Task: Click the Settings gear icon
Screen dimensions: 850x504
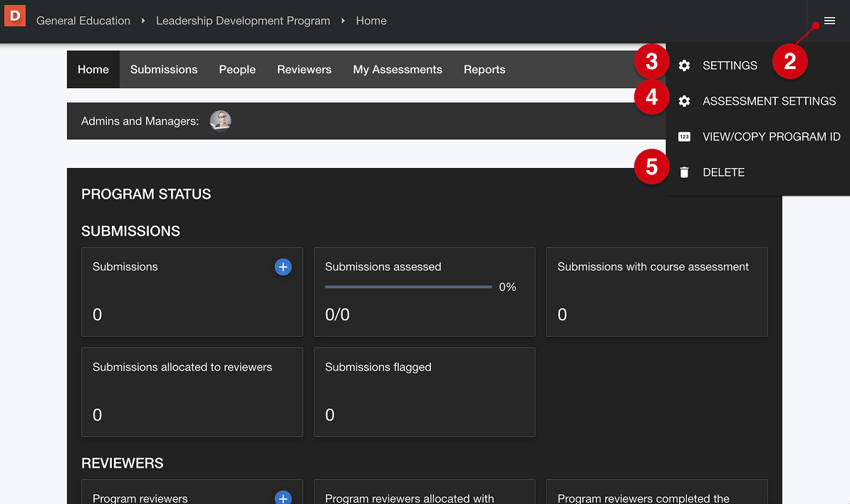Action: [684, 65]
